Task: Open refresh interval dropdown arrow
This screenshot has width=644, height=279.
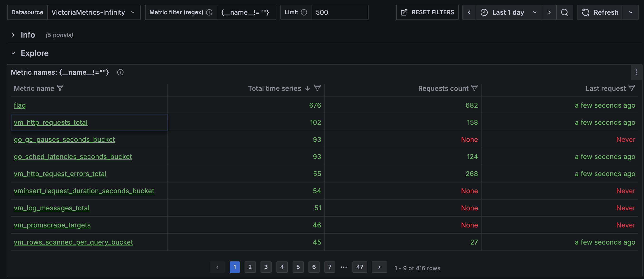Action: point(630,12)
